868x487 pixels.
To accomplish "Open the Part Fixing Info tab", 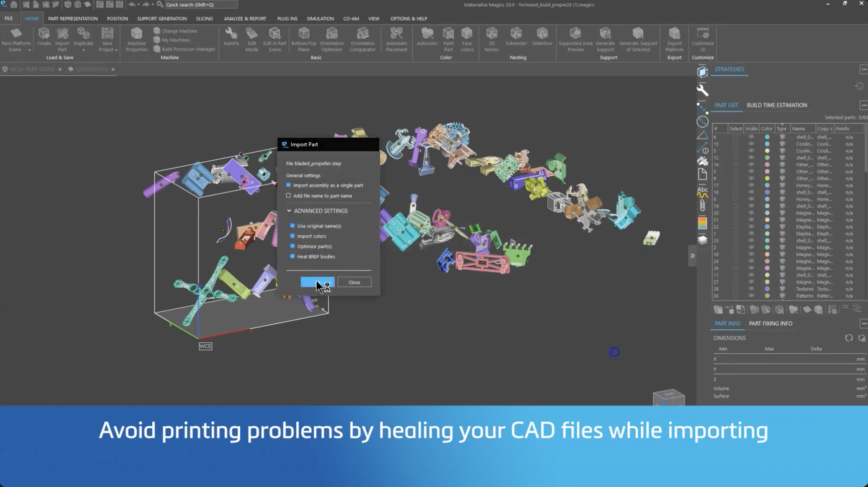I will [770, 323].
